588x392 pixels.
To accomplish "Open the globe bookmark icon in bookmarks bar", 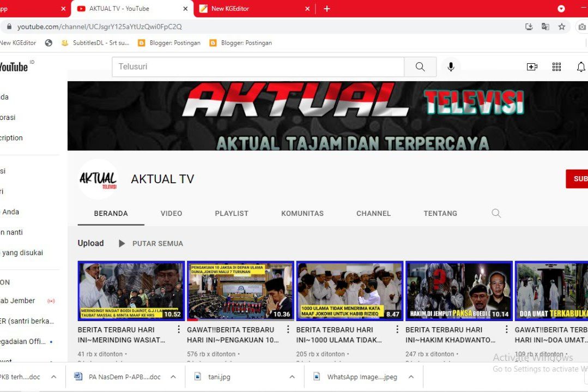I will click(49, 43).
